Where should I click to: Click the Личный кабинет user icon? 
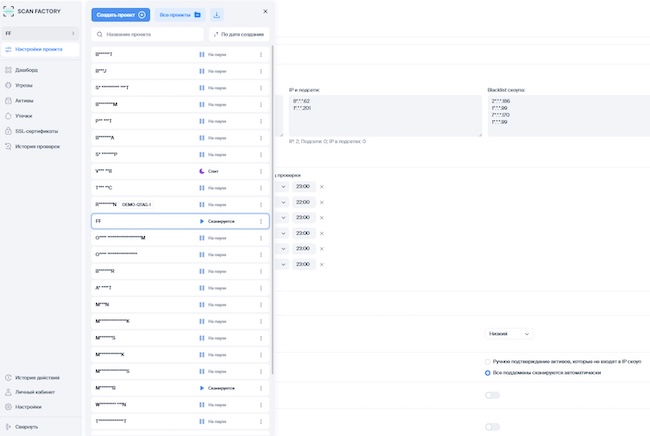point(8,392)
